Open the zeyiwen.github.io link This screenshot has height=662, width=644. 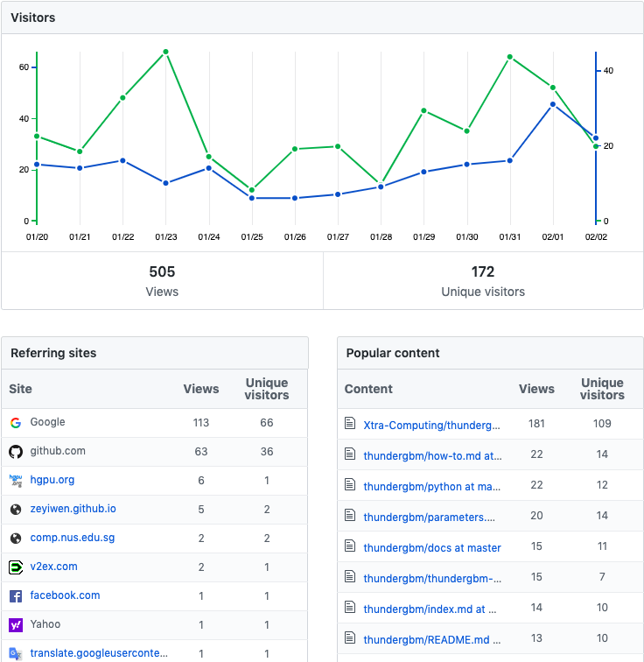73,509
